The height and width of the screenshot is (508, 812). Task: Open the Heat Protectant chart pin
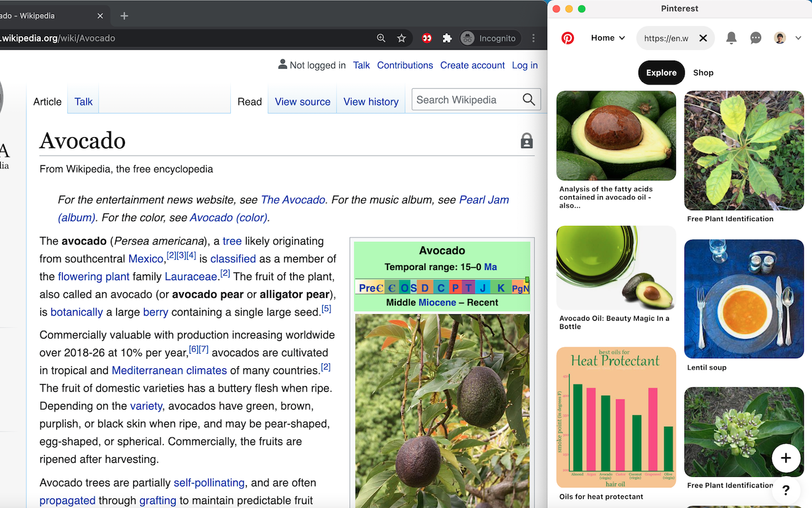616,417
